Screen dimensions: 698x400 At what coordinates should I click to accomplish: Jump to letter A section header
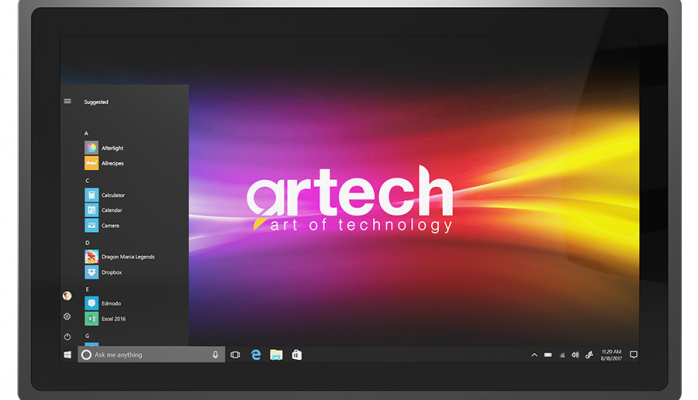click(x=86, y=133)
